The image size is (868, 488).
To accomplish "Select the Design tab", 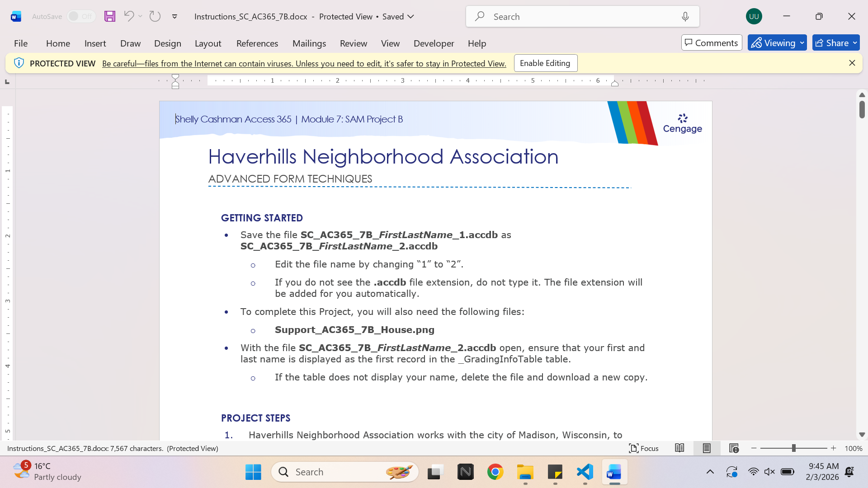I will coord(168,43).
